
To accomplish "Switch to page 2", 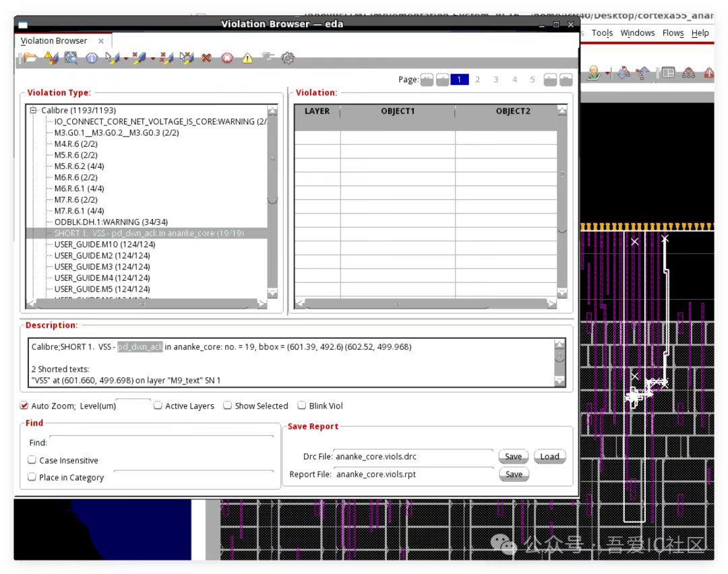I will pos(477,79).
